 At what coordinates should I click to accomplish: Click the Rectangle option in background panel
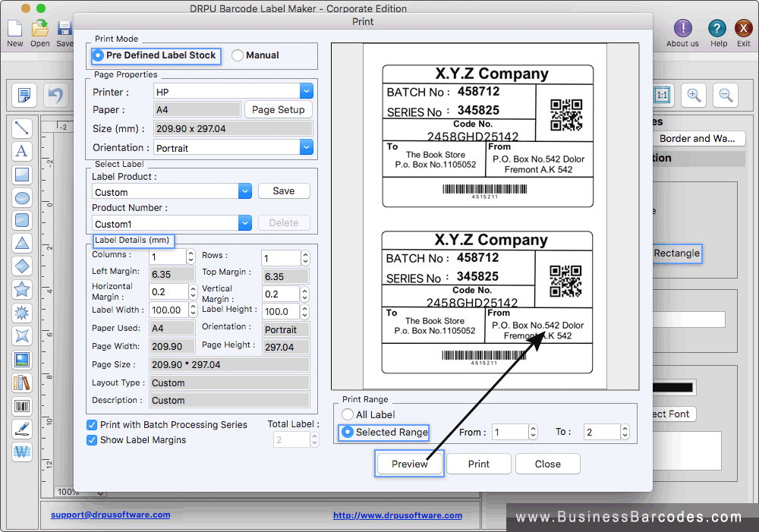pyautogui.click(x=677, y=253)
